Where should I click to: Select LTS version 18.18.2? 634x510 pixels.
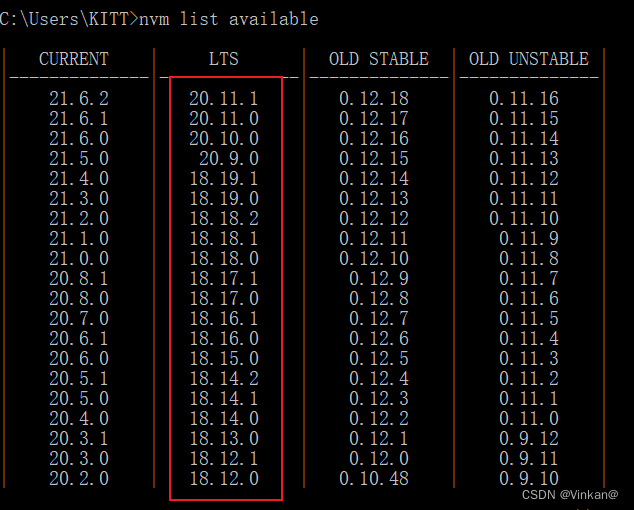point(224,218)
